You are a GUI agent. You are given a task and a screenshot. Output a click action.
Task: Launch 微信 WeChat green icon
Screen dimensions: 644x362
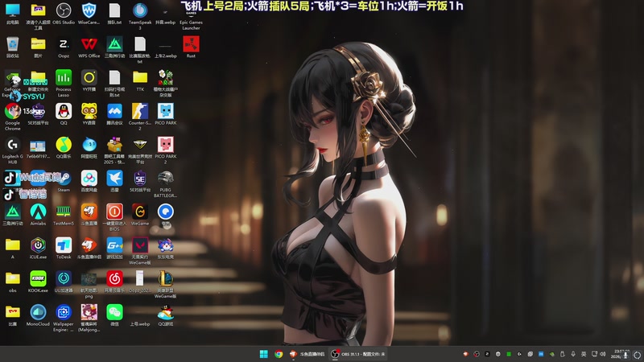tap(114, 313)
